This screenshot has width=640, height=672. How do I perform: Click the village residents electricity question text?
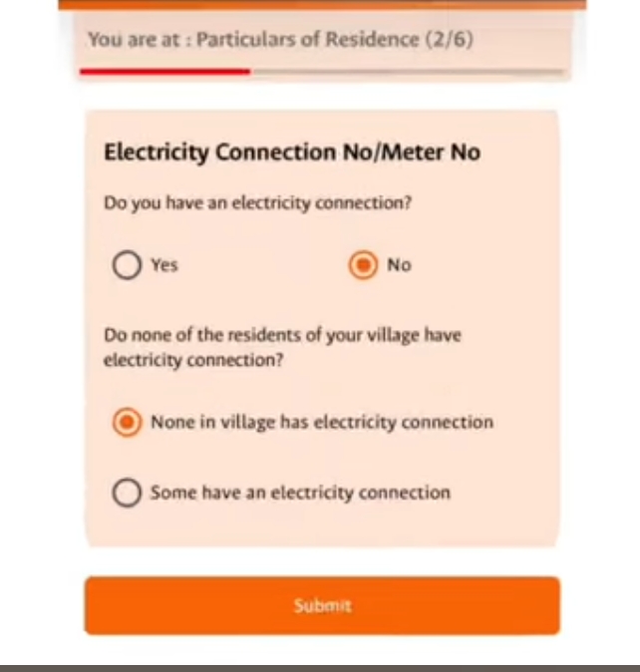point(282,347)
